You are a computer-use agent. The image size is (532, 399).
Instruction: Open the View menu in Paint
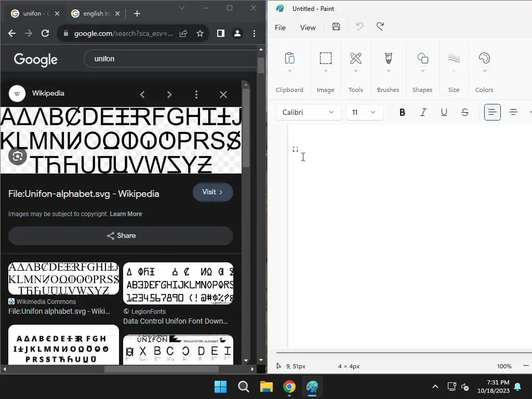click(308, 28)
